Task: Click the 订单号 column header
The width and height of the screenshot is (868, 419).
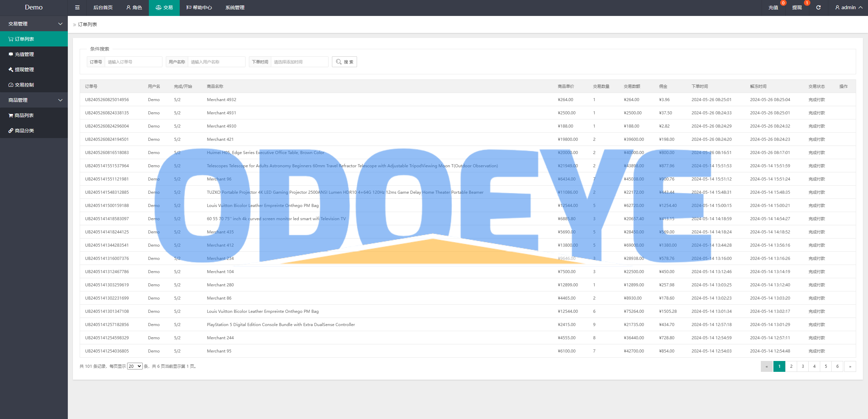Action: click(x=91, y=87)
